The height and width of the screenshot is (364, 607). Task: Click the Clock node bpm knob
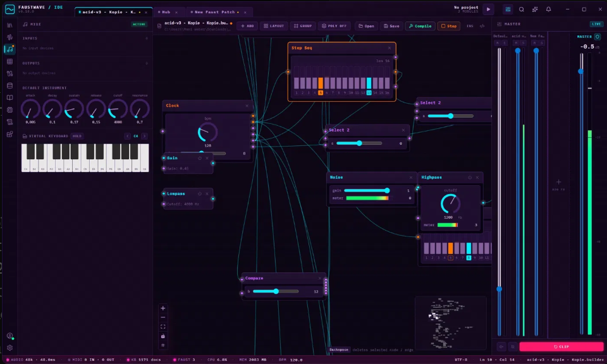207,132
